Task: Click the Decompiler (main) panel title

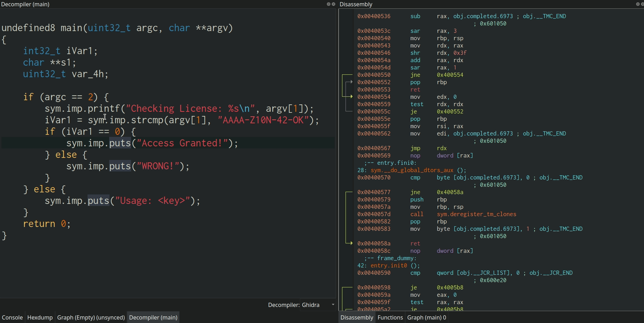Action: point(25,4)
